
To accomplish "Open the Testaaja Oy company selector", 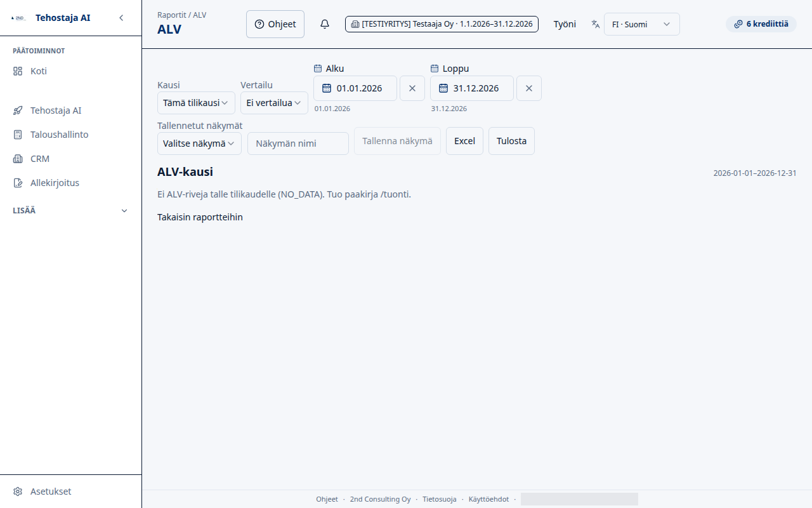I will click(x=442, y=24).
